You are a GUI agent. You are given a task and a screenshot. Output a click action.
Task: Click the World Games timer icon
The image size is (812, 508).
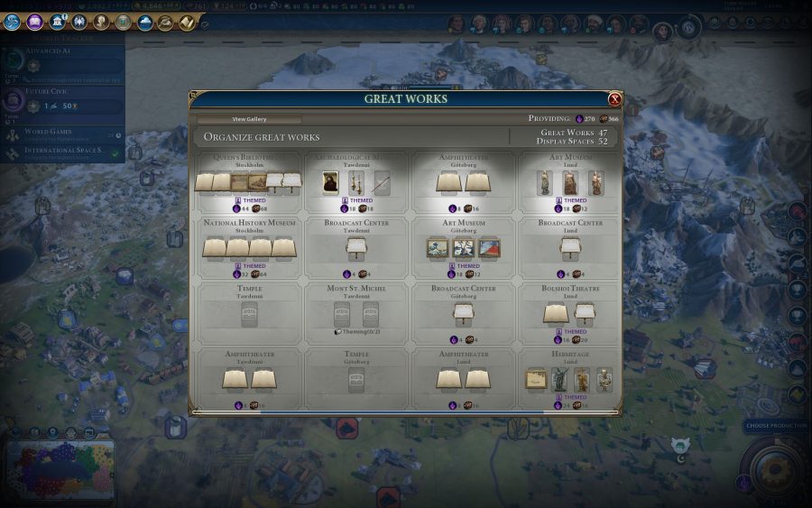pos(118,135)
